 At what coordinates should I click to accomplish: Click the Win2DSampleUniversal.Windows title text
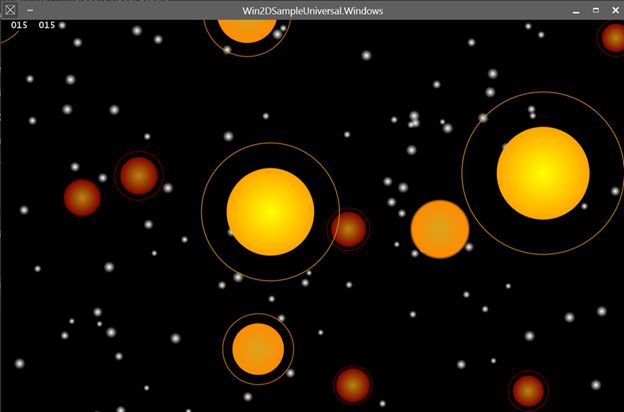click(313, 11)
